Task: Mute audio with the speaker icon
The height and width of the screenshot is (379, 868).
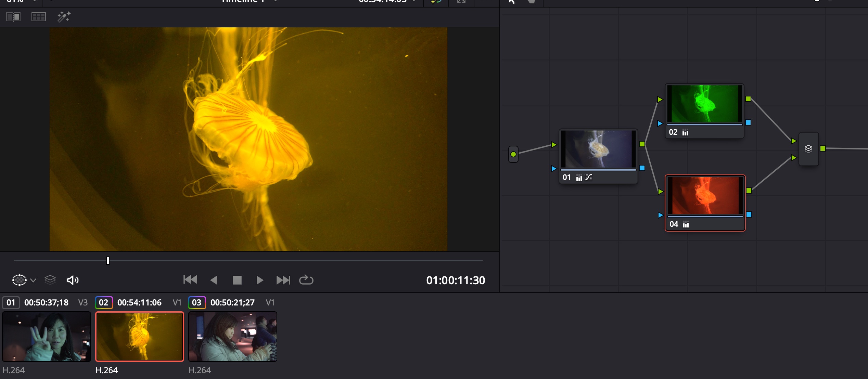Action: pos(73,280)
